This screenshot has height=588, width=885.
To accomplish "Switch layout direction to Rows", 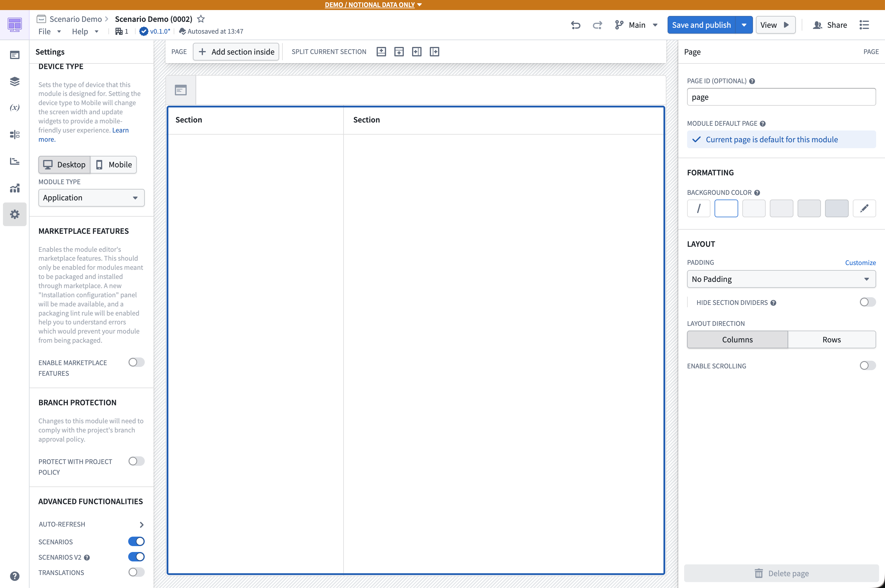I will [x=832, y=339].
